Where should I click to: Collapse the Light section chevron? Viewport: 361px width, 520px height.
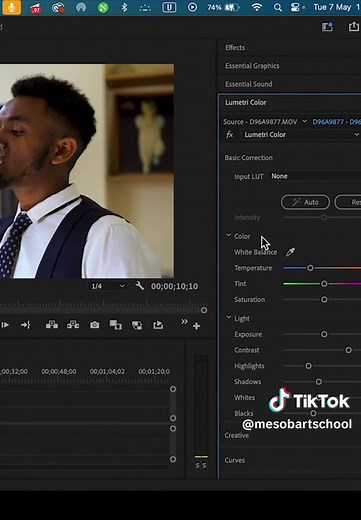229,318
